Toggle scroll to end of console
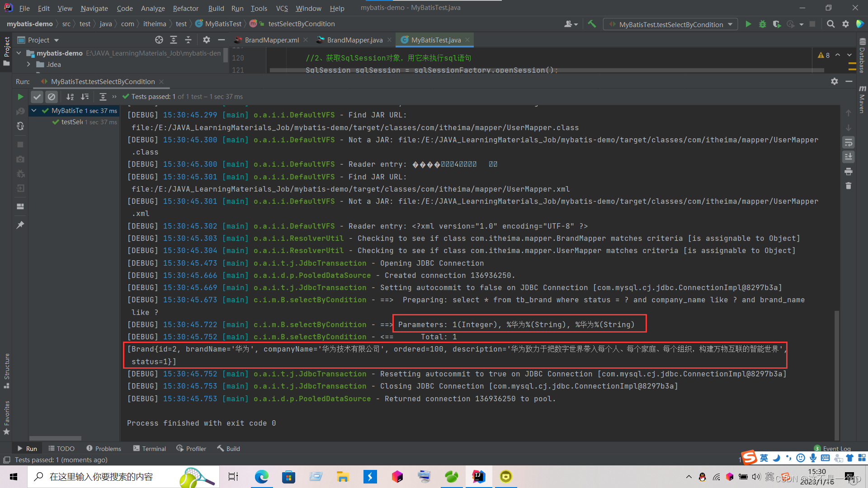 (849, 157)
